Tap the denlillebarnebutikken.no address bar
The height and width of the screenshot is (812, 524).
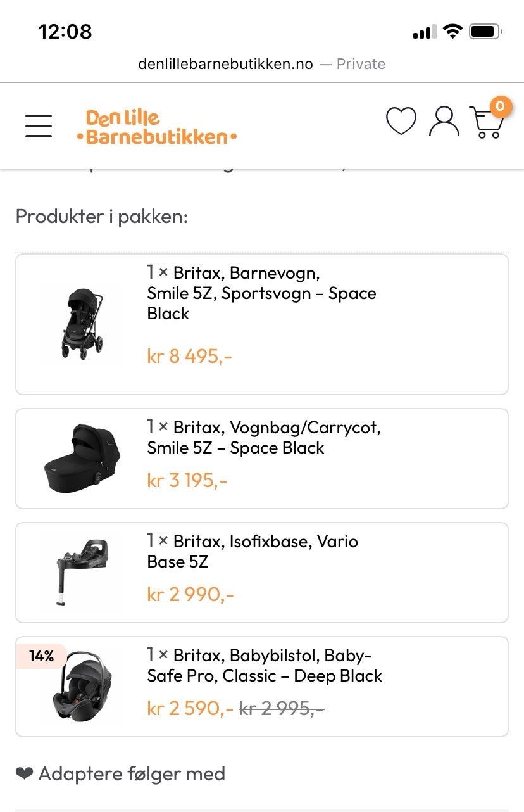[261, 64]
